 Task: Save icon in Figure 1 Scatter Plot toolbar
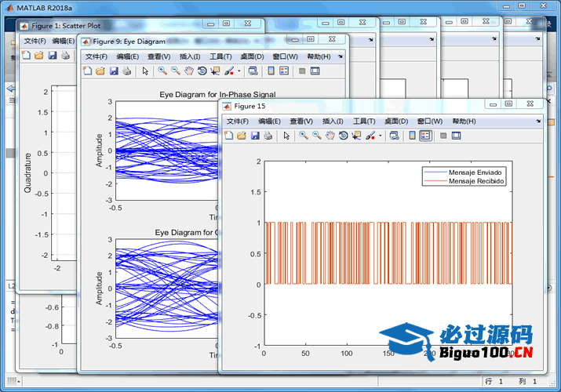pyautogui.click(x=53, y=56)
